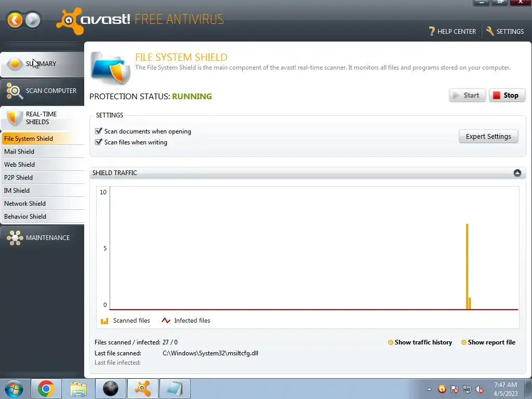Viewport: 532px width, 399px height.
Task: Go back with the orange back arrow
Action: (x=15, y=20)
